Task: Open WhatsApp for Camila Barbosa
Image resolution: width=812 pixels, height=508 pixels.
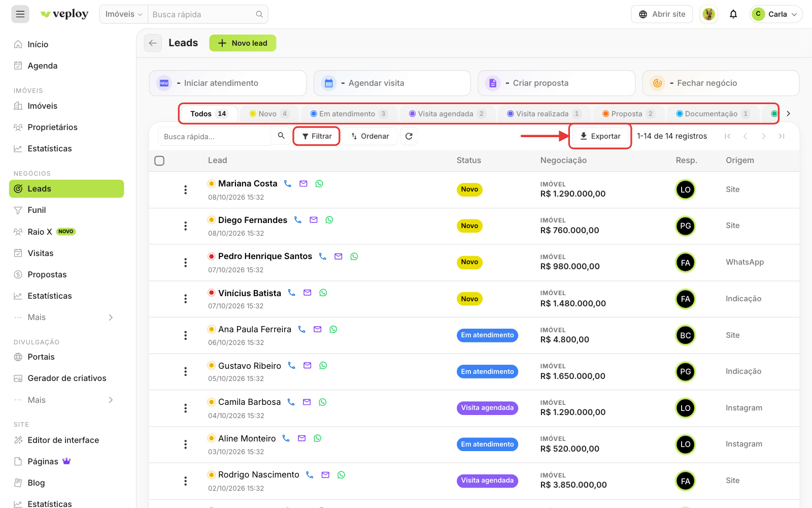Action: point(323,402)
